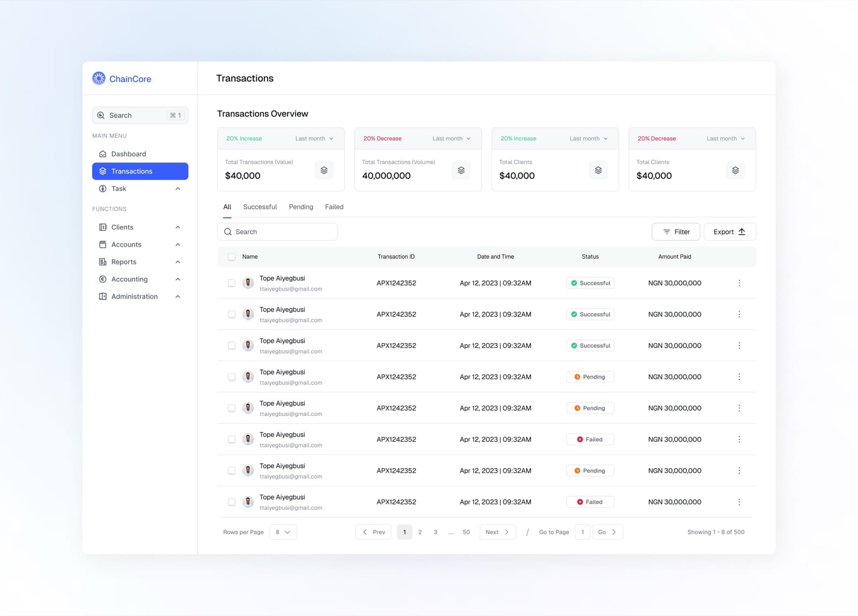Click the export upload arrow icon
The width and height of the screenshot is (858, 616).
(742, 232)
